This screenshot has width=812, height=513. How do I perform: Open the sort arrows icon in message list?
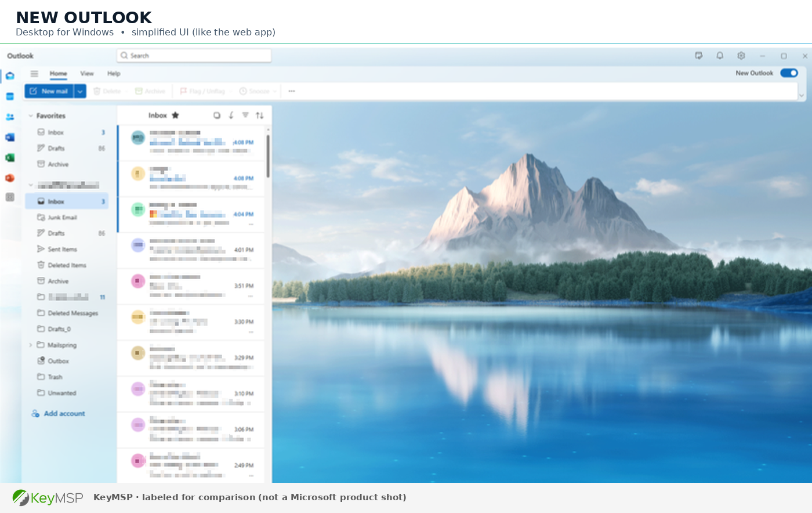(260, 115)
